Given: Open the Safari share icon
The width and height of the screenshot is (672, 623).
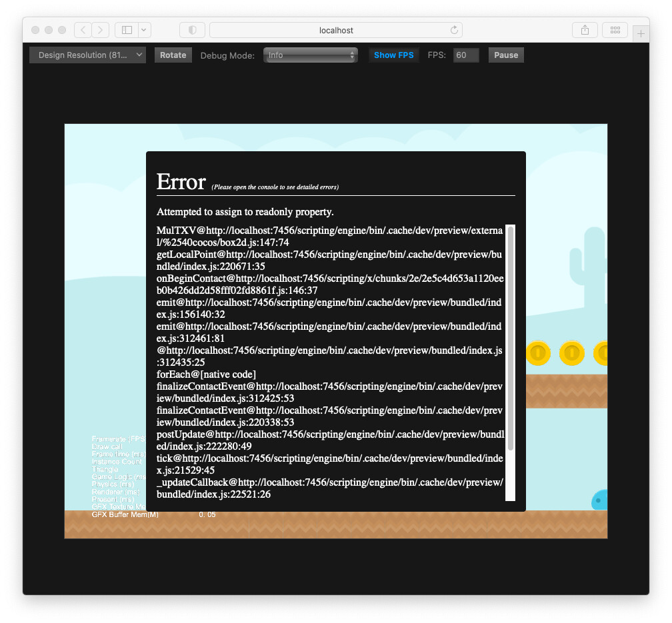Looking at the screenshot, I should [x=585, y=30].
